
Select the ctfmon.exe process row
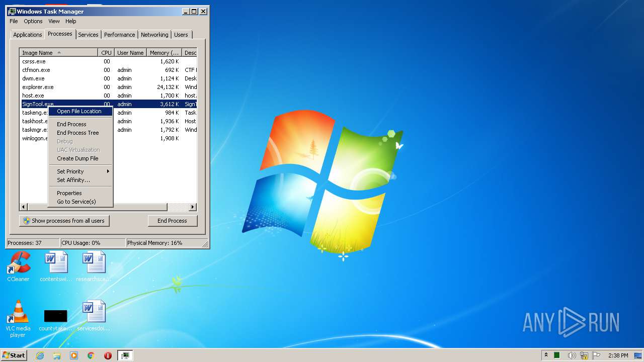click(108, 70)
